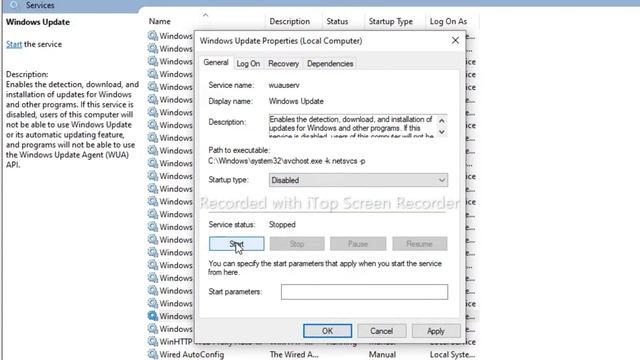Confirm the dialog with OK
640x360 pixels.
(x=327, y=331)
